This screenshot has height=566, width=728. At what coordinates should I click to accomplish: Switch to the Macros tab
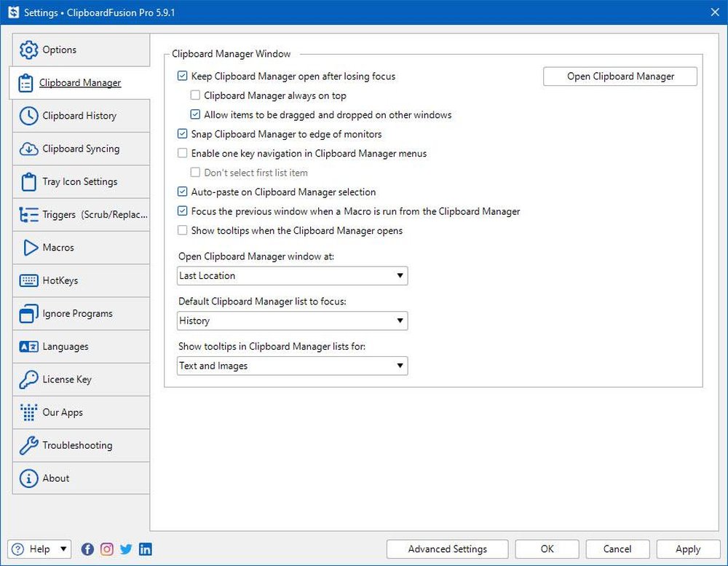[x=81, y=248]
